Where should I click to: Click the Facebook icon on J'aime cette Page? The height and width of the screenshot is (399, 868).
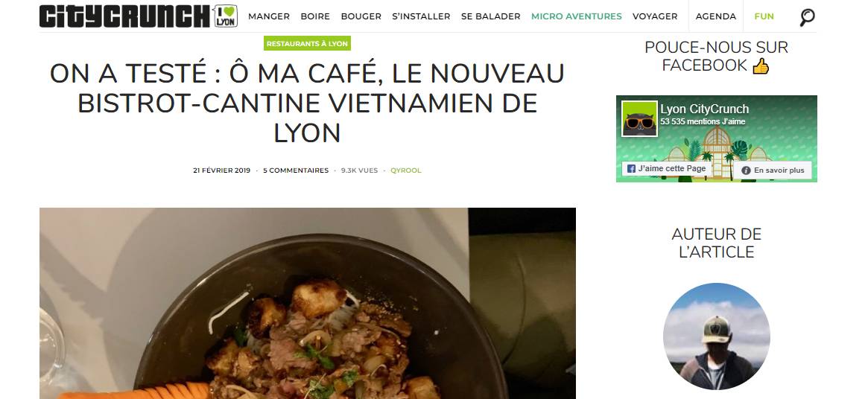pos(631,169)
